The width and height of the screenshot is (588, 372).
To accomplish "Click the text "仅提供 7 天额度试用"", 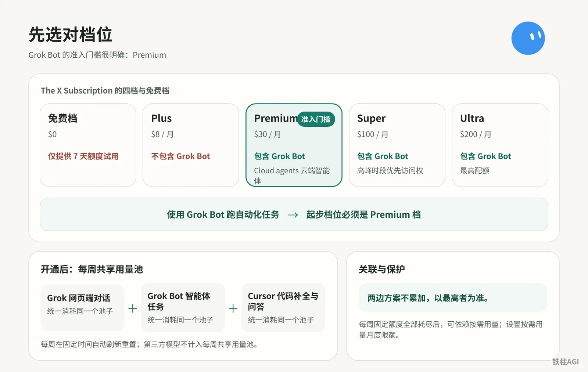I will pyautogui.click(x=83, y=156).
